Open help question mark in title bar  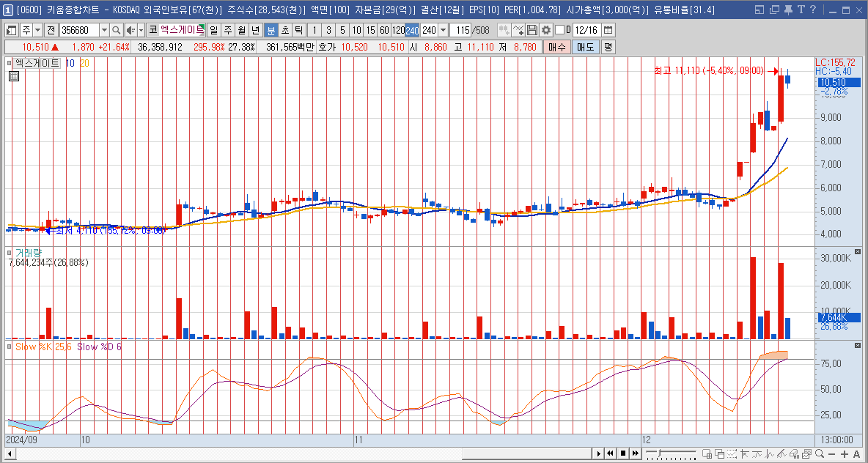[812, 10]
